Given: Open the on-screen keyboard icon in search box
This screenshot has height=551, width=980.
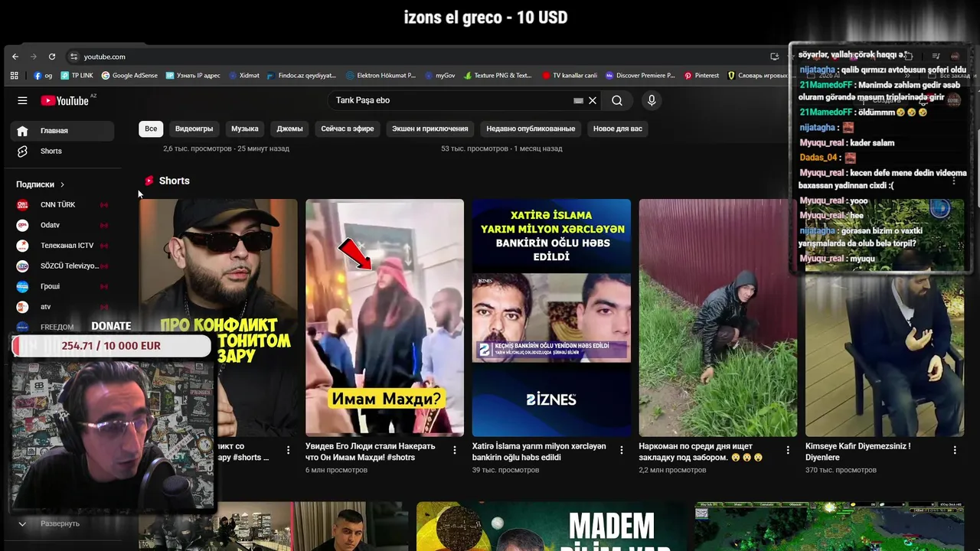Looking at the screenshot, I should point(579,100).
